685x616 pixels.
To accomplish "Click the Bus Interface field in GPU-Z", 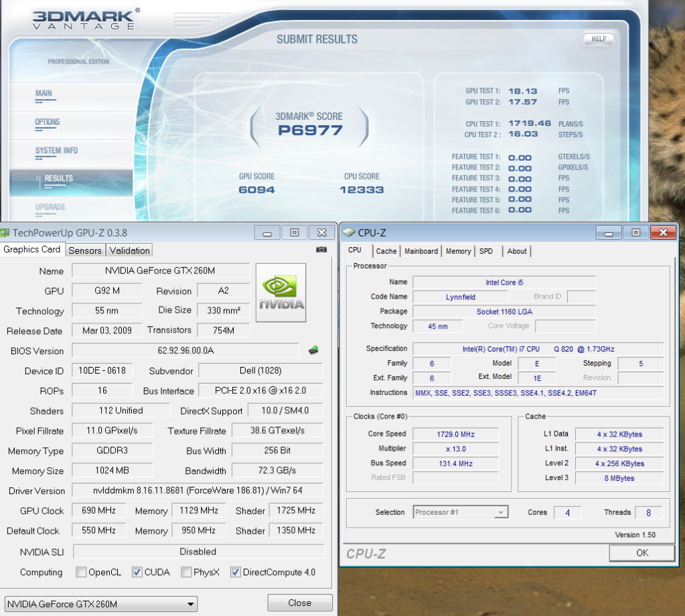I will pyautogui.click(x=260, y=390).
